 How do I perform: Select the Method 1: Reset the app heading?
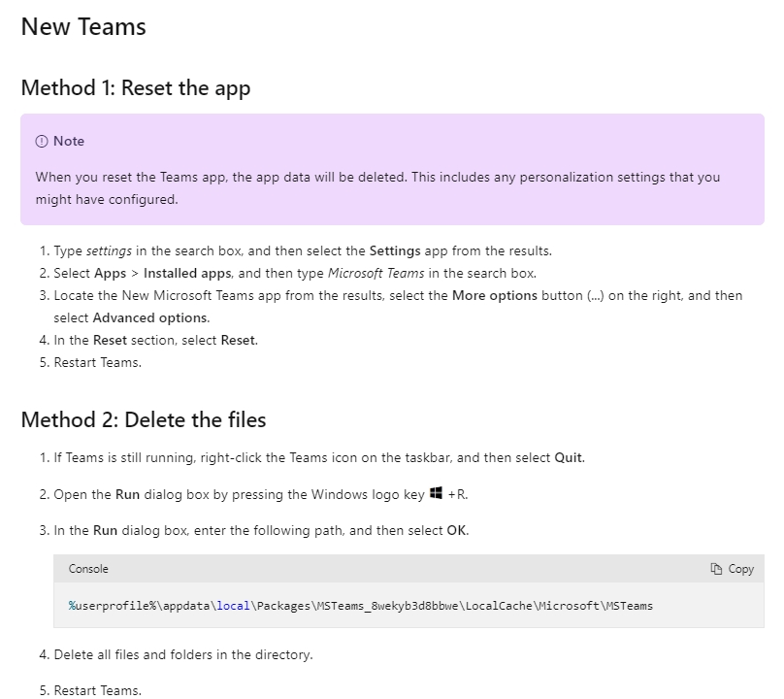(136, 88)
